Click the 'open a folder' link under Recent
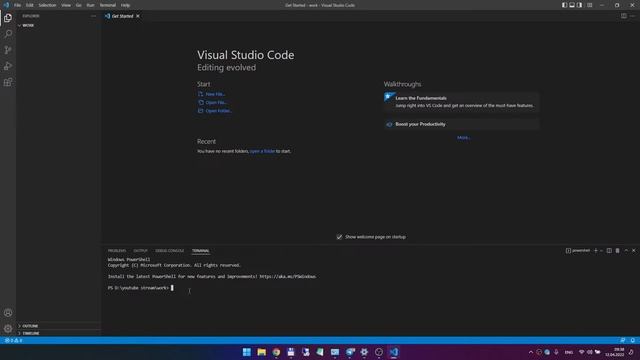Screen dimensions: 640x360 tap(262, 151)
